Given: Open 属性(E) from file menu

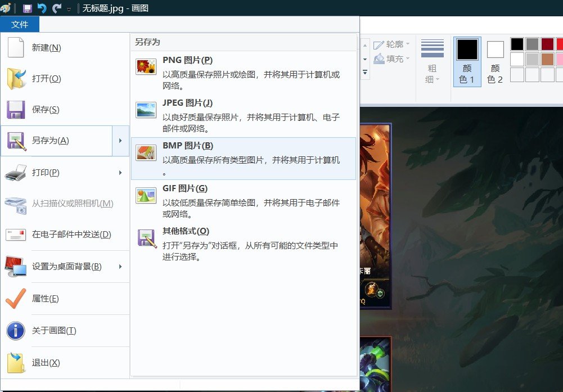Looking at the screenshot, I should (65, 299).
